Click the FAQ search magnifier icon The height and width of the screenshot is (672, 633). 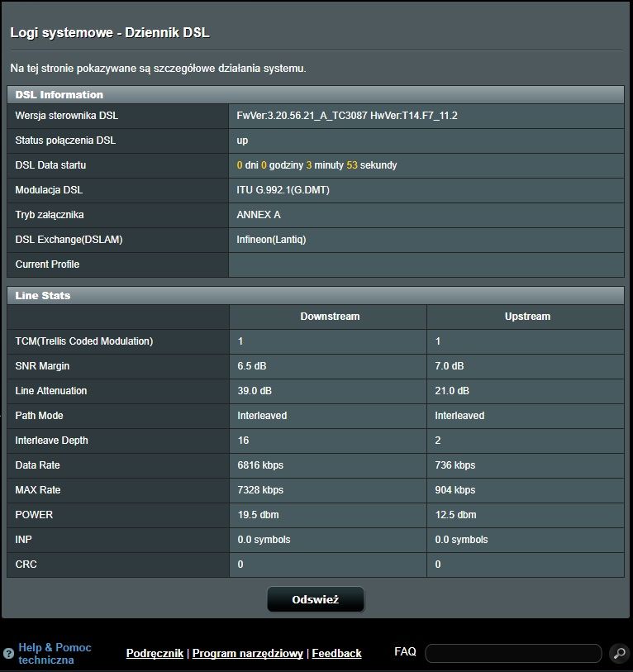(x=619, y=654)
